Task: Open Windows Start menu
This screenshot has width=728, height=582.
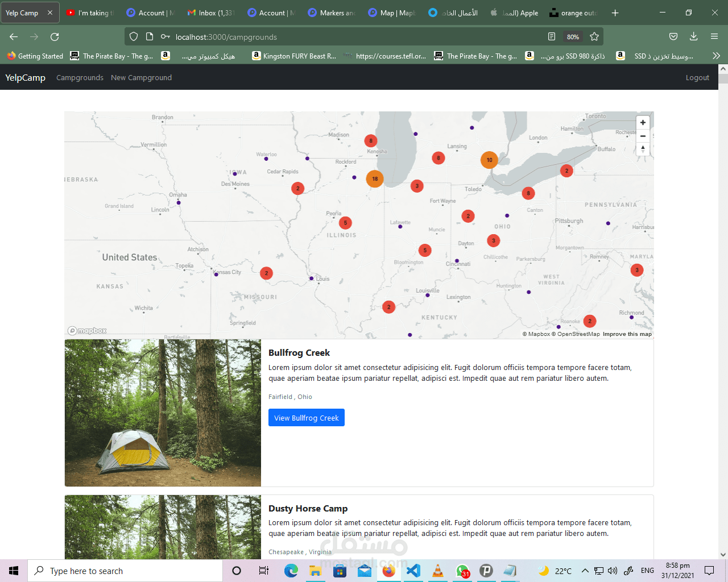Action: coord(14,571)
